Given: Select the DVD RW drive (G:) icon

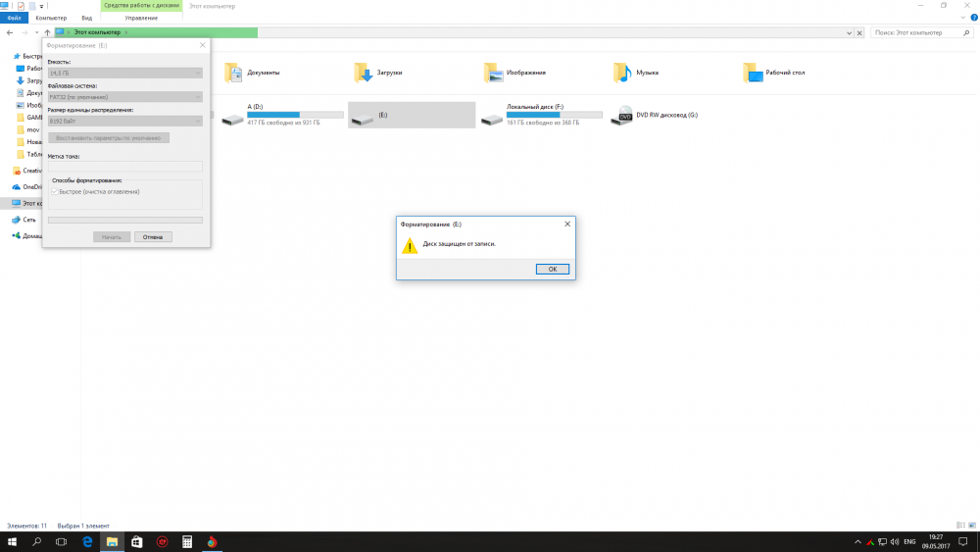Looking at the screenshot, I should [x=621, y=117].
